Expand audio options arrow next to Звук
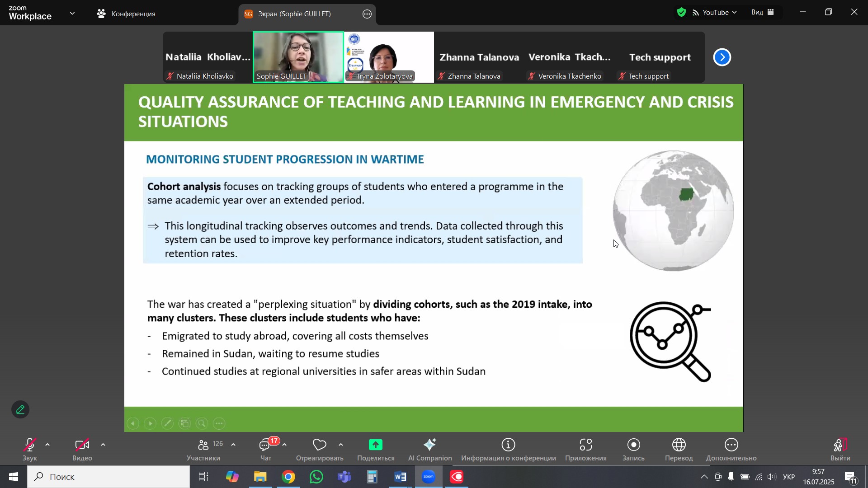Image resolution: width=868 pixels, height=488 pixels. point(47,446)
